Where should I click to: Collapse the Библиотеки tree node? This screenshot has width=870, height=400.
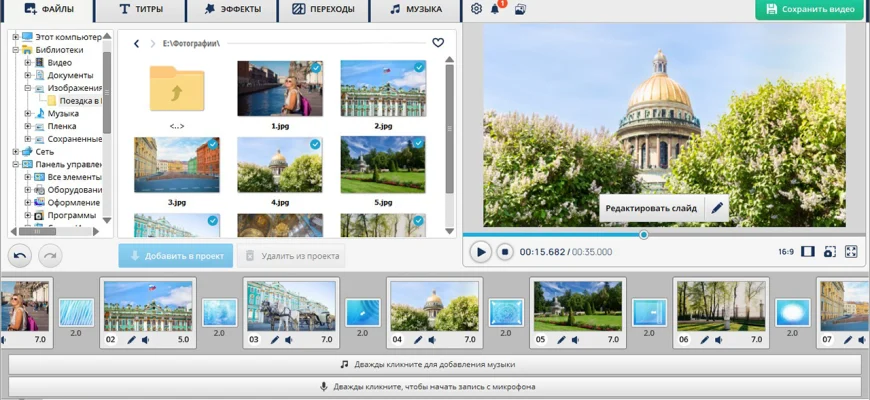[16, 50]
